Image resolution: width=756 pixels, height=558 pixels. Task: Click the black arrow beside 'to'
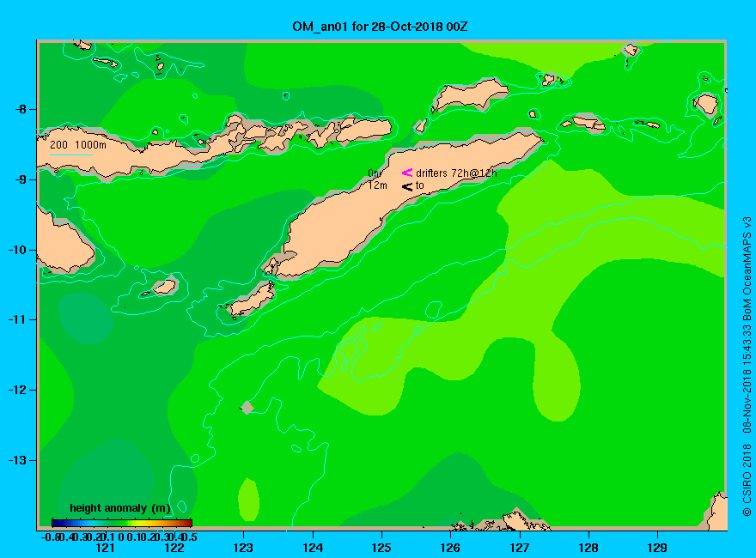[407, 186]
